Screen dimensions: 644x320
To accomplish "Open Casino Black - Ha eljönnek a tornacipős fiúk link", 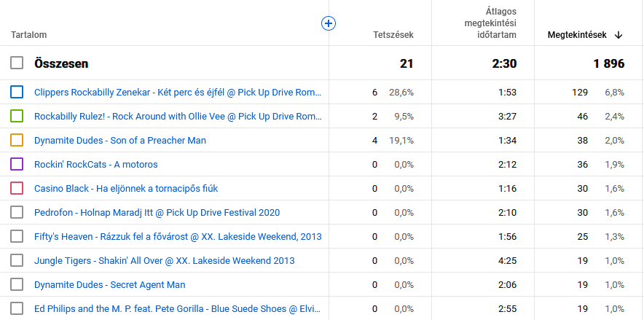I will click(126, 189).
